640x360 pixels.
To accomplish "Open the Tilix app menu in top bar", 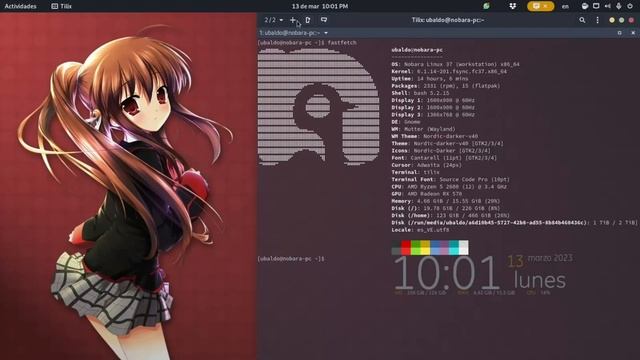I will pyautogui.click(x=62, y=6).
